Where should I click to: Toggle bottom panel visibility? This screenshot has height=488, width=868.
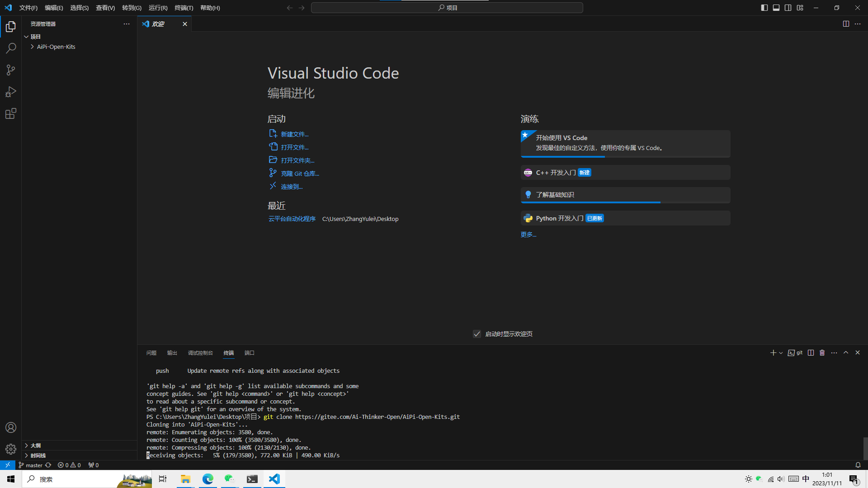[x=776, y=8]
